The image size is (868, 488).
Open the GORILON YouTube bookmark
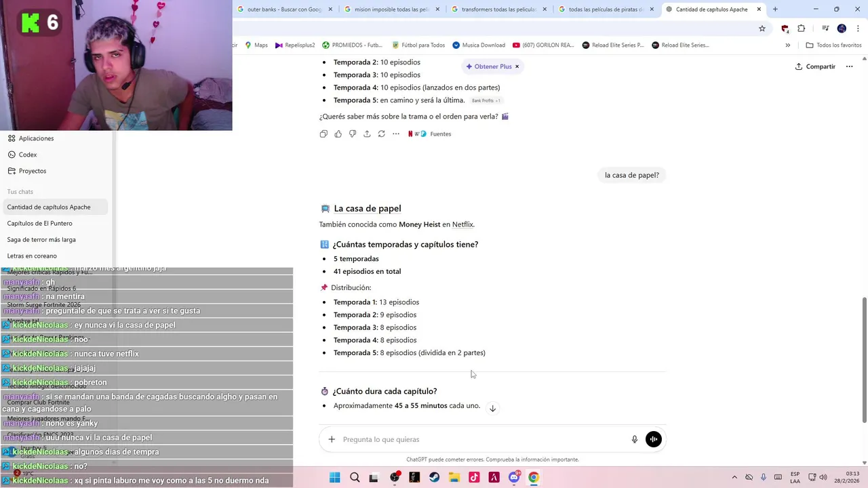(x=543, y=45)
